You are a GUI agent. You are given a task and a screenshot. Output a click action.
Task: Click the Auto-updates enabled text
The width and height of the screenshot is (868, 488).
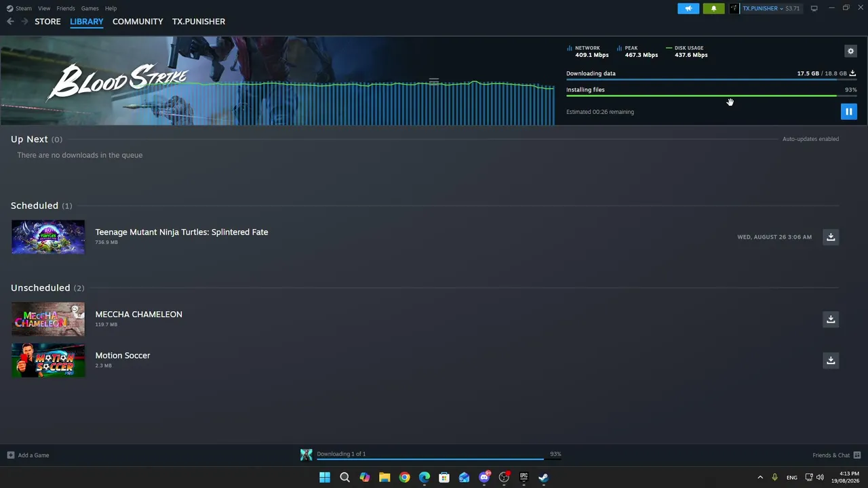pyautogui.click(x=810, y=139)
